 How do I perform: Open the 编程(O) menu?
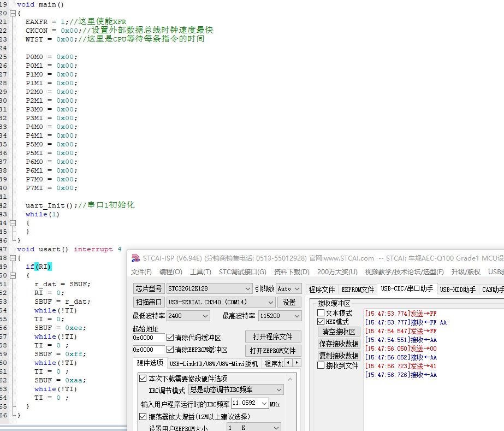171,272
